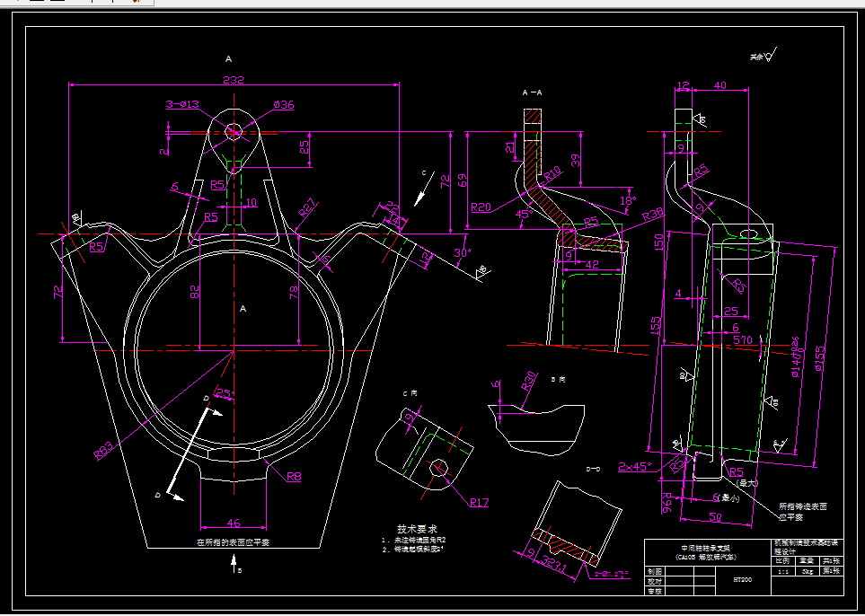
Task: Click the 技术要求 heading
Action: click(x=417, y=529)
